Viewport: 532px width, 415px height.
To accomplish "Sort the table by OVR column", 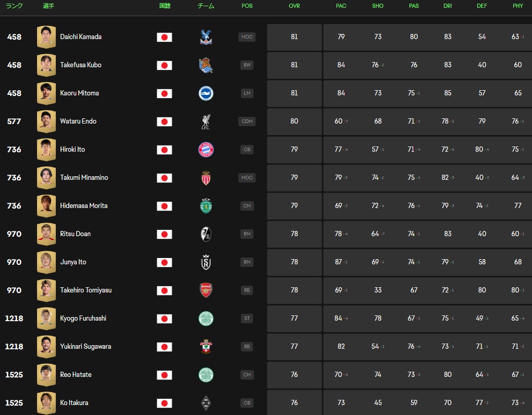I will 294,6.
